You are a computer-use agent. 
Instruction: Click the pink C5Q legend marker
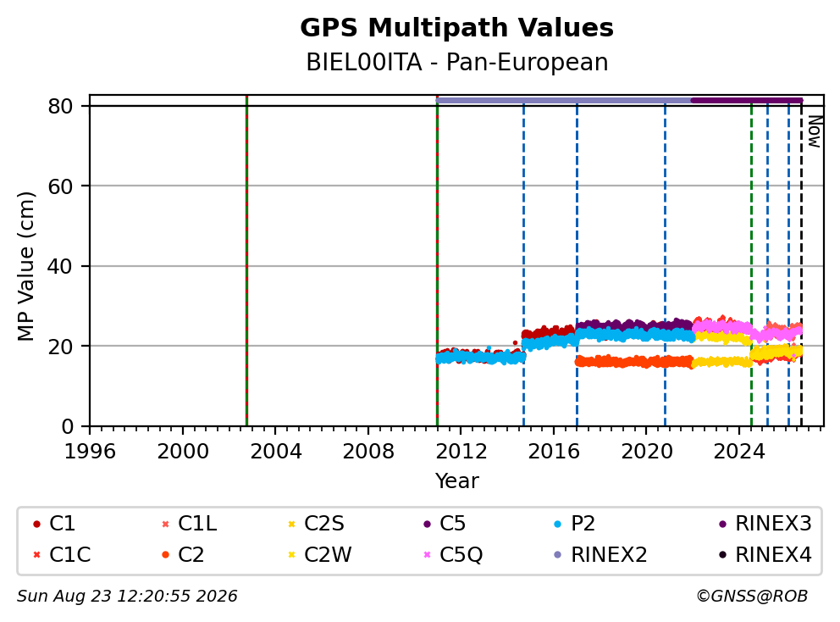[427, 555]
